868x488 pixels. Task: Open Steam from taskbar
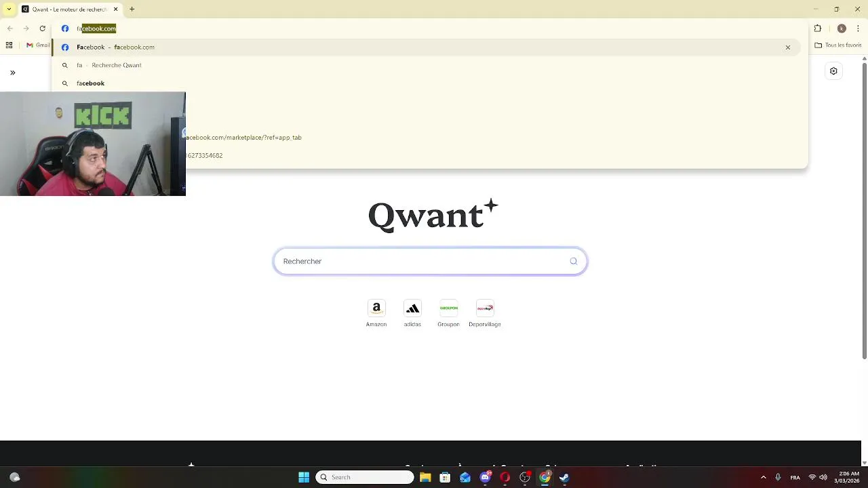(x=564, y=477)
